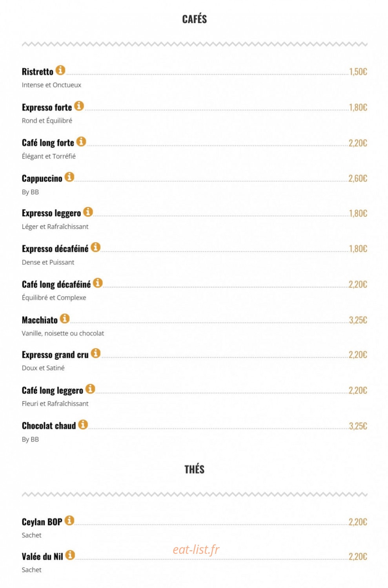Select the Ristretto item title
The height and width of the screenshot is (588, 388).
37,72
